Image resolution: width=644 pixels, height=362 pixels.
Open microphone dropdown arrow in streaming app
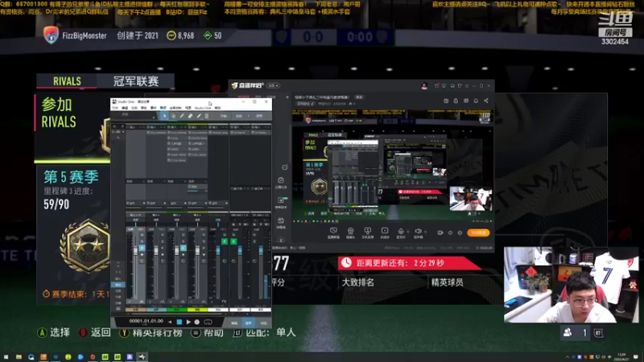point(408,232)
